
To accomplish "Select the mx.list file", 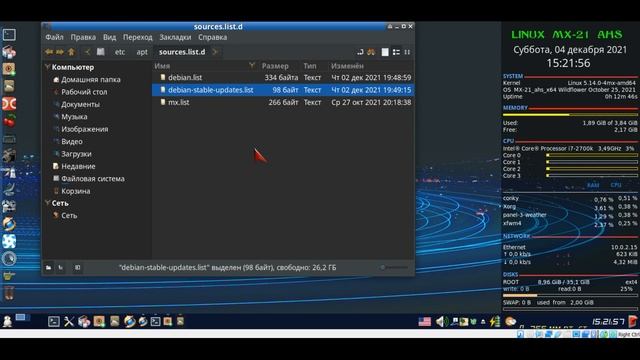I will pos(283,102).
